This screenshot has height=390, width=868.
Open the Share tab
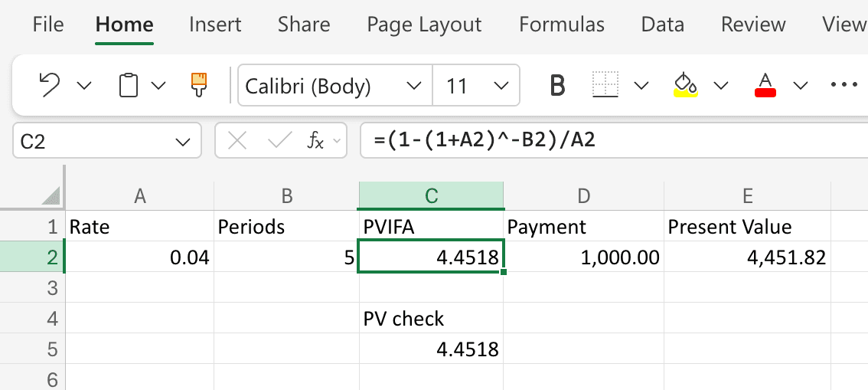pos(304,25)
